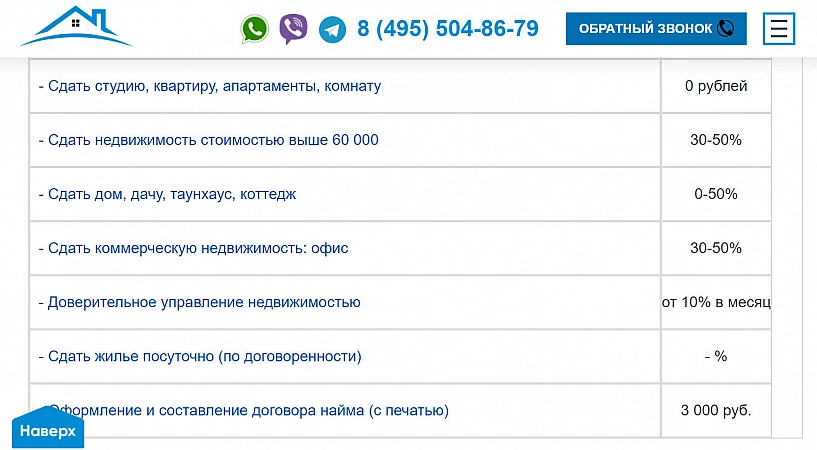Image resolution: width=817 pixels, height=450 pixels.
Task: Click phone handset icon in callback button
Action: [725, 29]
